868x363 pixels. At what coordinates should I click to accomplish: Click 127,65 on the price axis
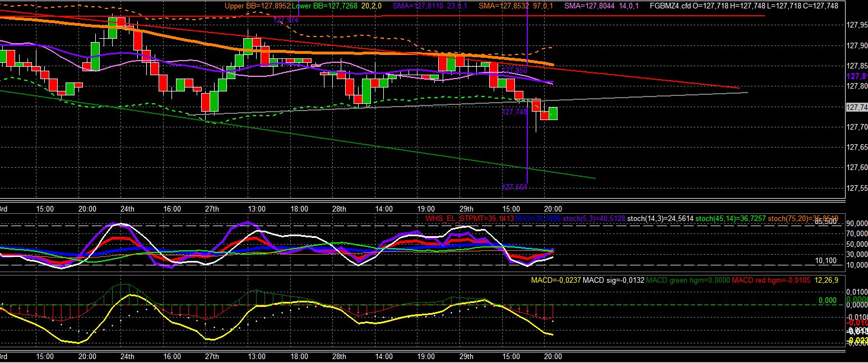(x=857, y=147)
